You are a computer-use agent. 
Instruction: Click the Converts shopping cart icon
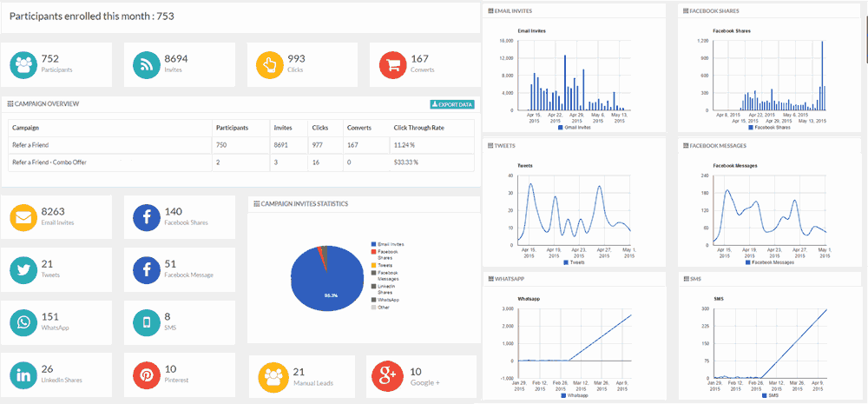tap(392, 65)
